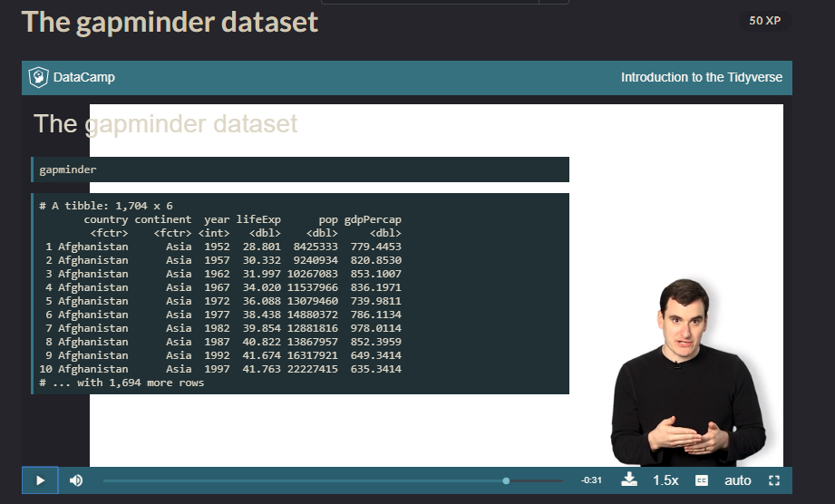Enter fullscreen mode via the expand icon

774,480
